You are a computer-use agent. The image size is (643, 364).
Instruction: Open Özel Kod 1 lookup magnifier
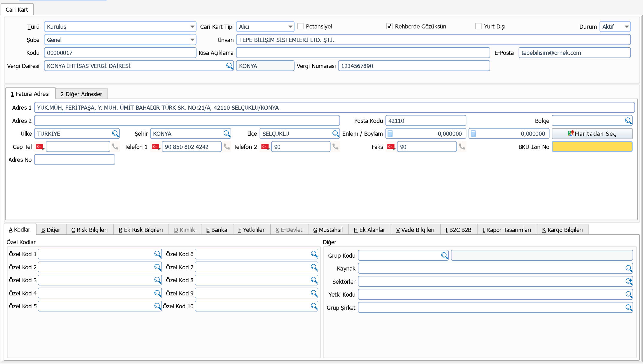pyautogui.click(x=157, y=254)
